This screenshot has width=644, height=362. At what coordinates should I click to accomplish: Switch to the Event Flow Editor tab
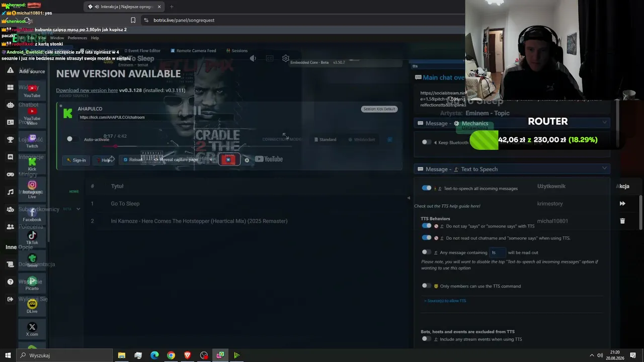point(142,51)
